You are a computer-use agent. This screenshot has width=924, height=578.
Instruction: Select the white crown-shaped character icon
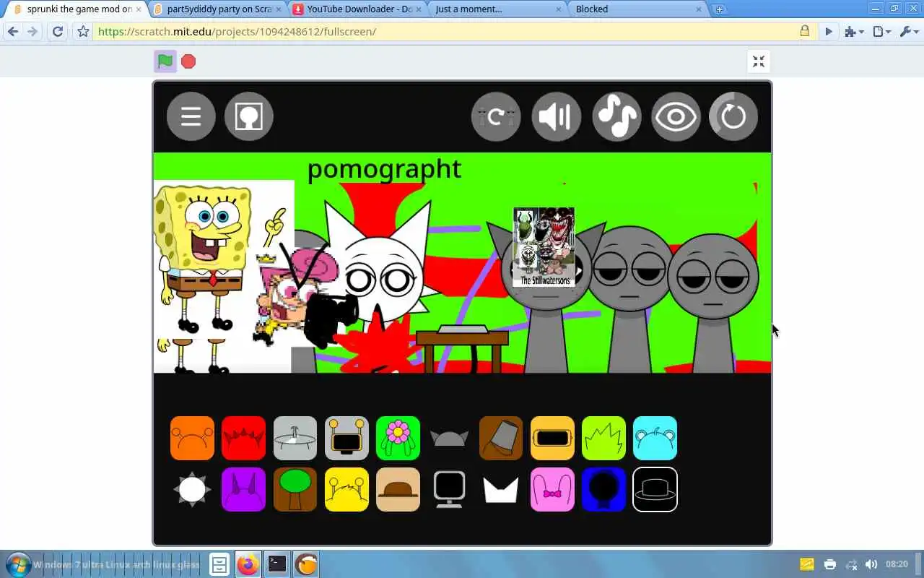coord(501,490)
